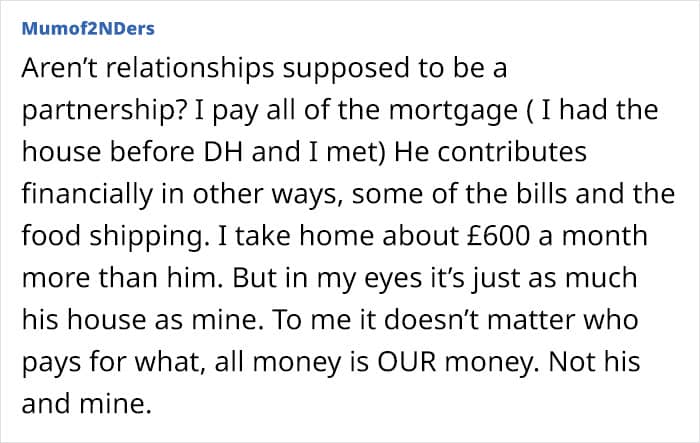The image size is (700, 443).
Task: Click the word "Aren't" starting the comment
Action: 59,68
